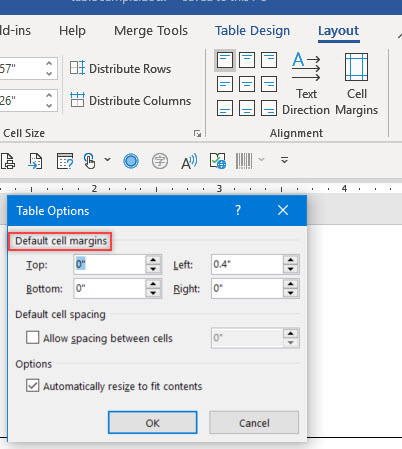Click the Bottom margin input field
The image size is (402, 449).
(x=109, y=288)
